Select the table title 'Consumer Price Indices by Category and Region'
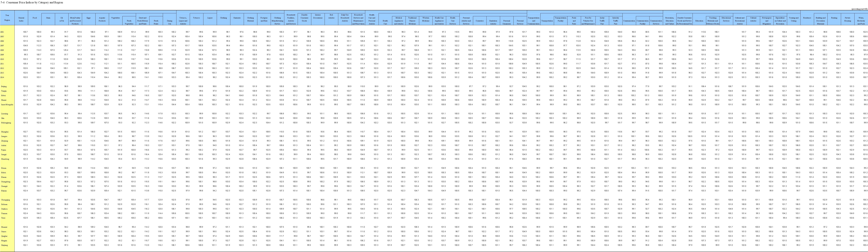This screenshot has height=252, width=868. click(34, 2)
